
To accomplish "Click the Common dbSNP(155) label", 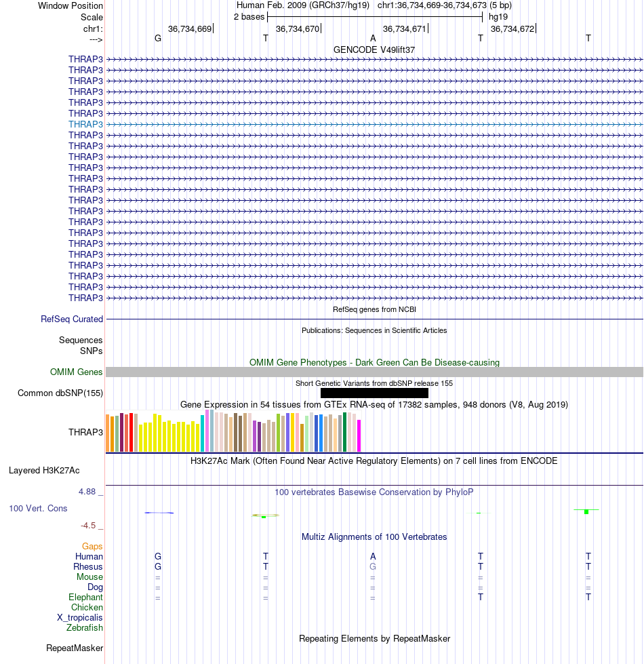I will pyautogui.click(x=60, y=393).
